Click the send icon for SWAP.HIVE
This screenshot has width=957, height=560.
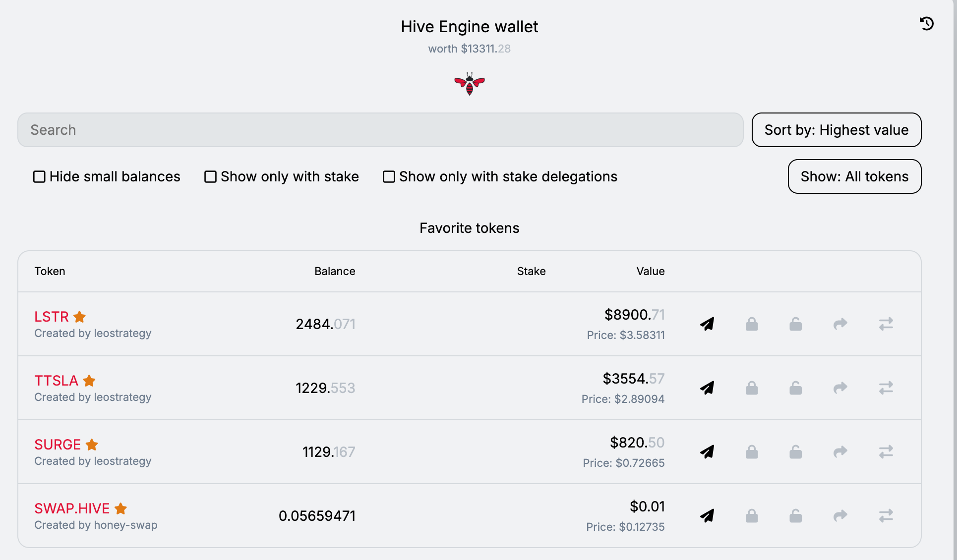point(707,516)
